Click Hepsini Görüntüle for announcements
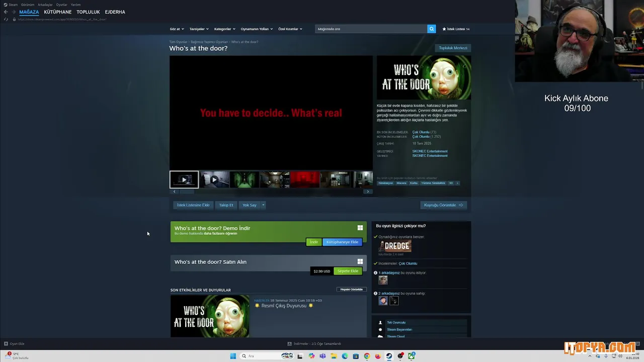644x362 pixels. [x=351, y=290]
